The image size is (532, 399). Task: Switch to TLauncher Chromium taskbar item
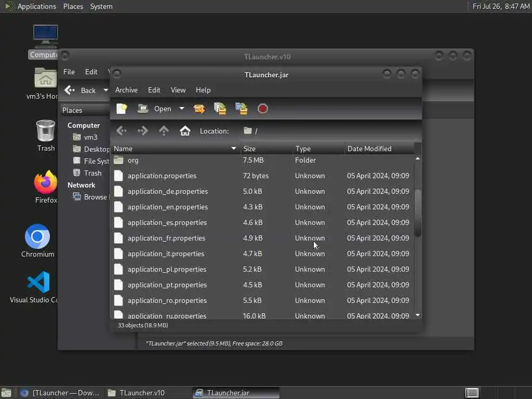60,393
